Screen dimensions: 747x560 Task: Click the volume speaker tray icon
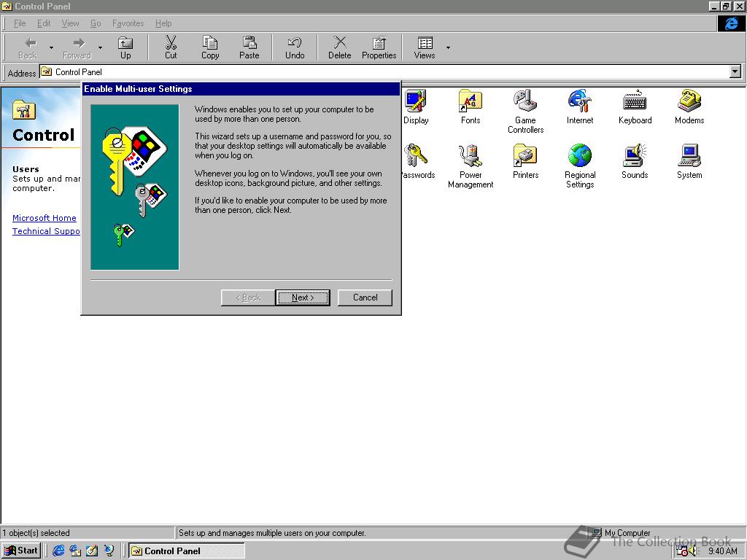point(693,551)
